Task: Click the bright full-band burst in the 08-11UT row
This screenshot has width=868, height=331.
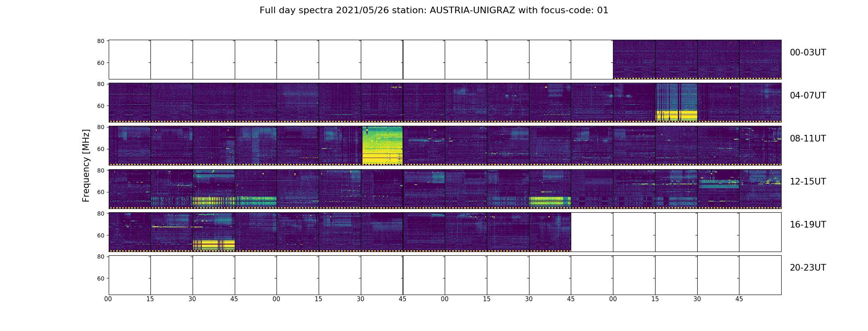Action: coord(382,145)
